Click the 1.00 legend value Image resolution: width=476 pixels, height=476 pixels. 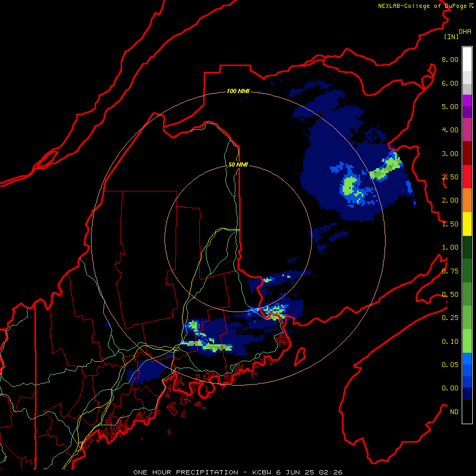pos(450,248)
